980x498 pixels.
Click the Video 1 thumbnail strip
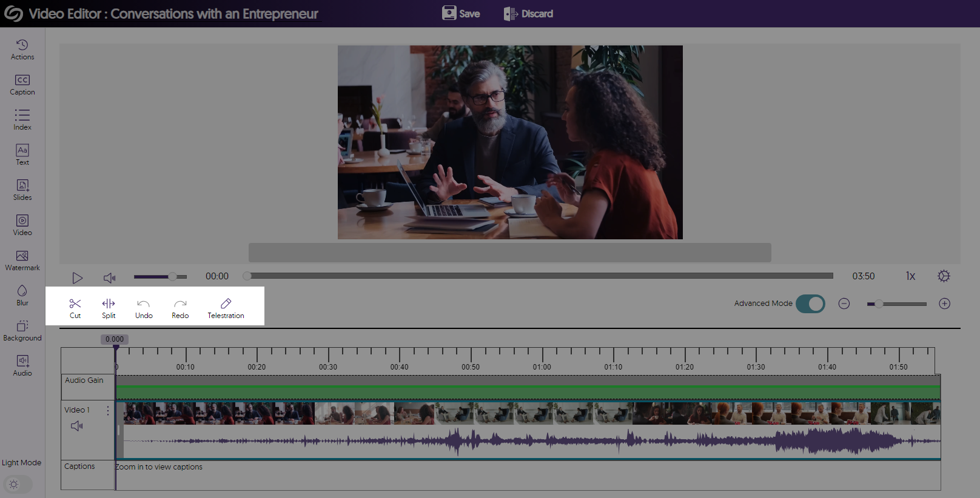pyautogui.click(x=532, y=413)
